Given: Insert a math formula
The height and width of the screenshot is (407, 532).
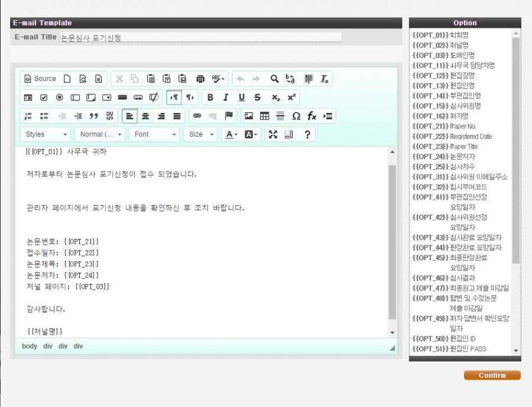Looking at the screenshot, I should pyautogui.click(x=312, y=116).
